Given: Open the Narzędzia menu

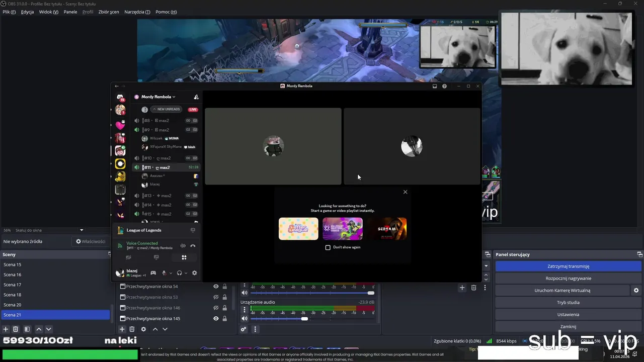Looking at the screenshot, I should (137, 12).
